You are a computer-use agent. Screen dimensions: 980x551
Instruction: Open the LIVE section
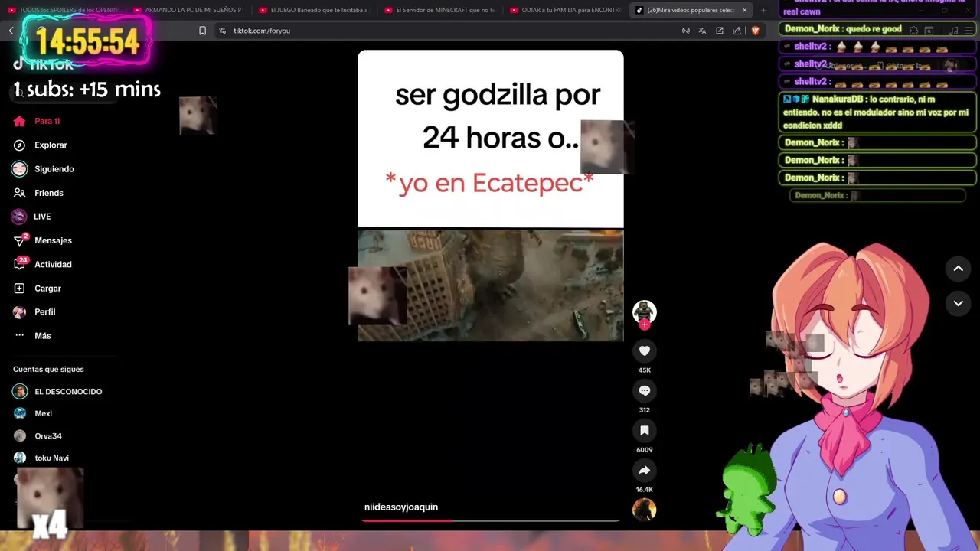32,217
